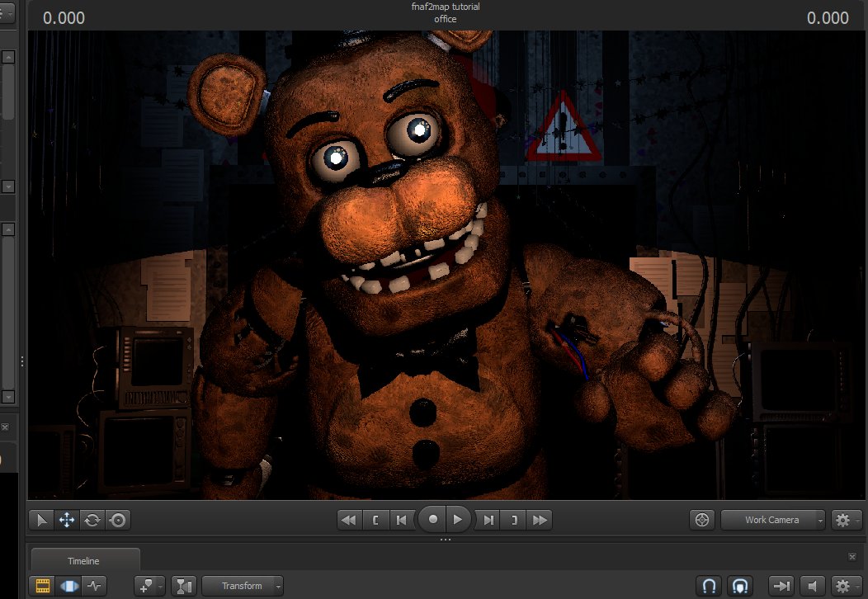868x599 pixels.
Task: Click inside the Freddy viewport render
Action: coord(446,265)
